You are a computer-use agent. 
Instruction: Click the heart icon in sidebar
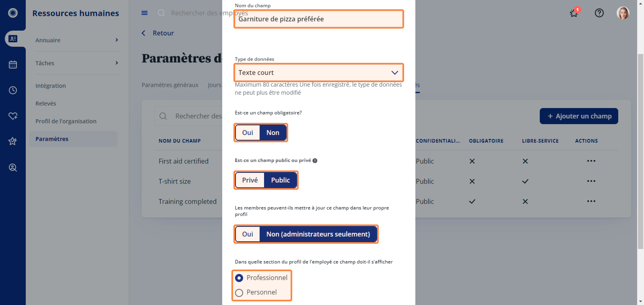point(13,116)
